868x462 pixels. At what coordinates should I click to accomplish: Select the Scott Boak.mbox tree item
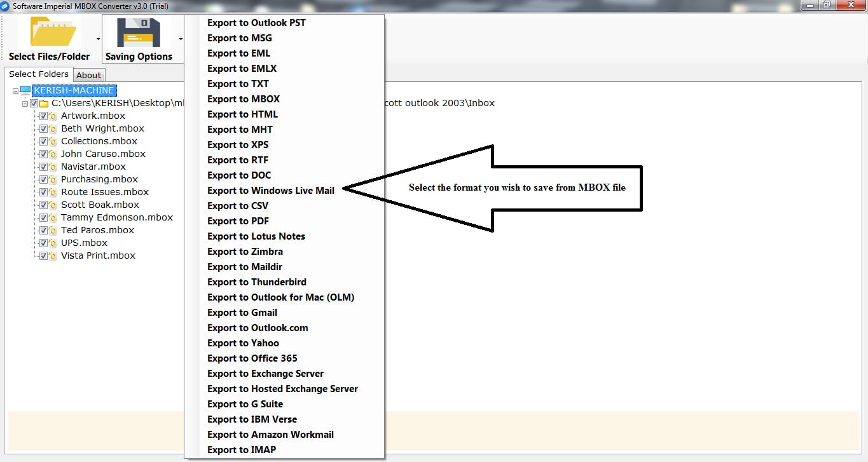(x=100, y=205)
